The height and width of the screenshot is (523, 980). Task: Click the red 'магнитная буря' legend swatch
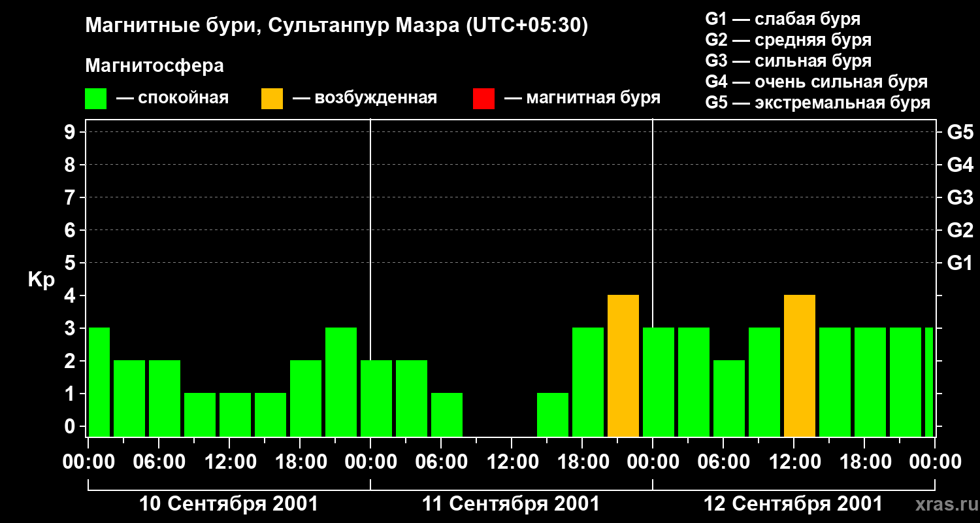(483, 99)
